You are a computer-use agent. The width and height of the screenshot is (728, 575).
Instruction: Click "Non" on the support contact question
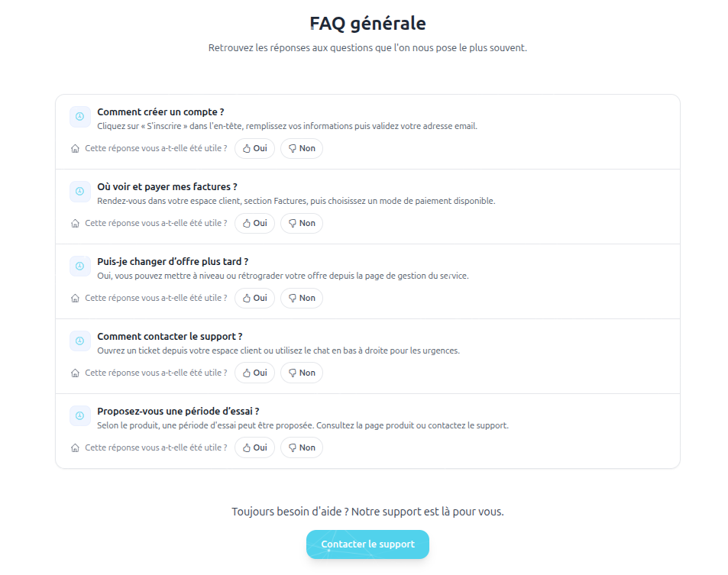tap(301, 373)
